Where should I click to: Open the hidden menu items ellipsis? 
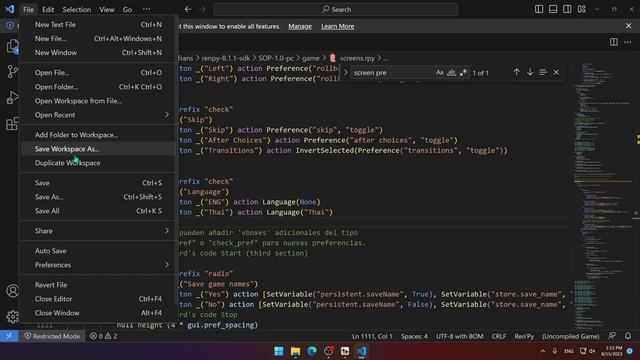click(x=147, y=9)
